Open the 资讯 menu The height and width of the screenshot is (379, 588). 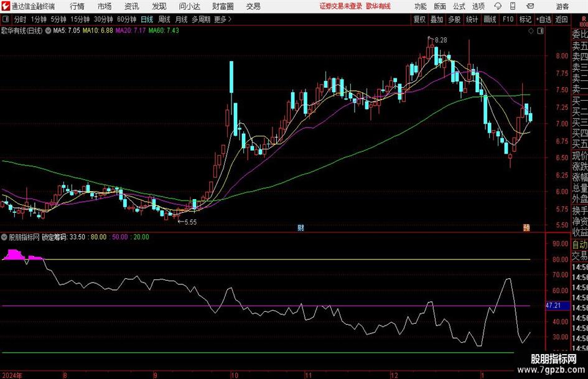tap(132, 6)
